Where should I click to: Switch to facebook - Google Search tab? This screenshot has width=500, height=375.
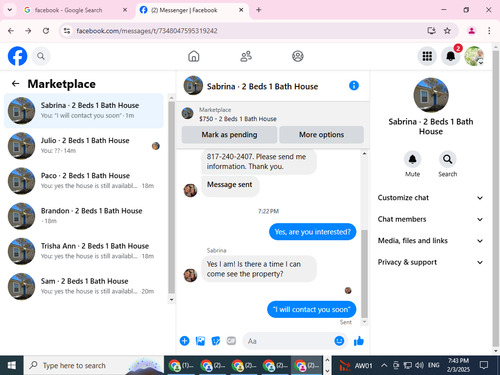(76, 10)
